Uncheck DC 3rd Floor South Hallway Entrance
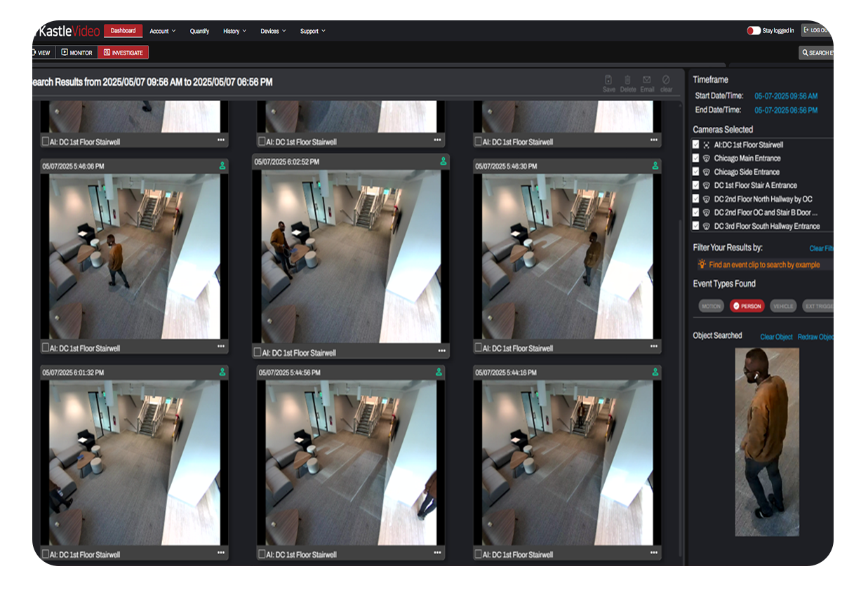Viewport: 868px width, 590px height. click(695, 226)
